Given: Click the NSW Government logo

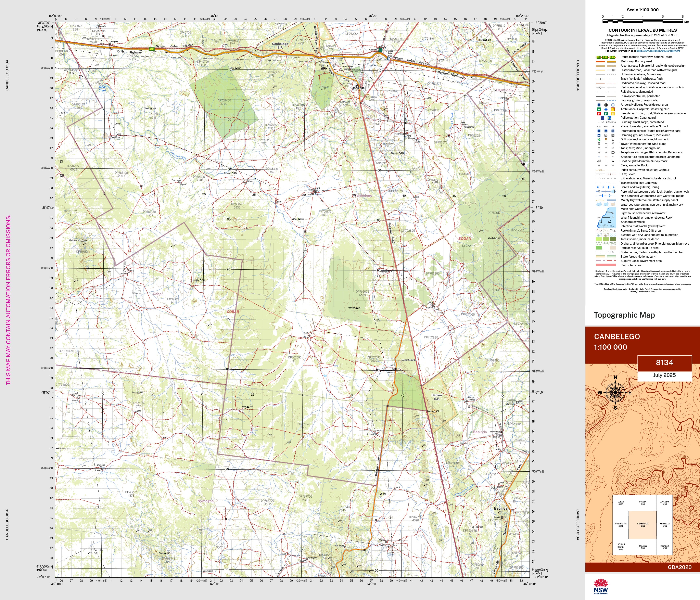Looking at the screenshot, I should click(x=601, y=586).
